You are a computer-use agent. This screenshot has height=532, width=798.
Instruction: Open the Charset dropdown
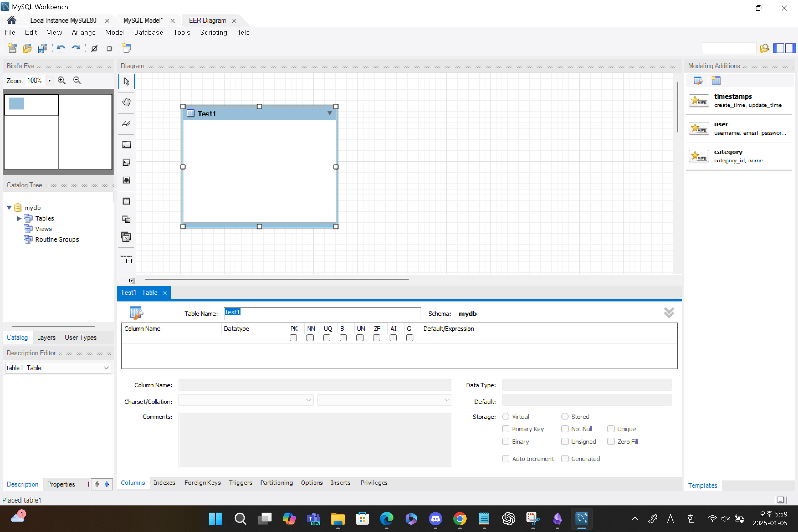[x=246, y=400]
